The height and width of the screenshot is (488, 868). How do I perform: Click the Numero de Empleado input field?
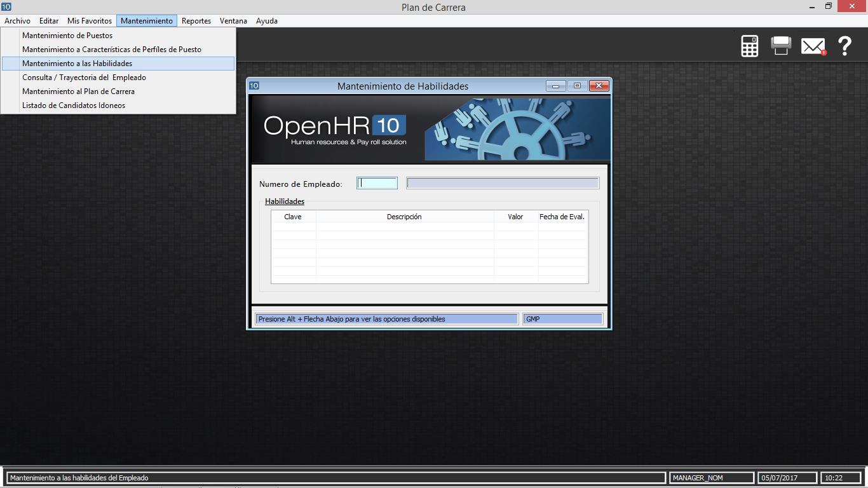pos(377,183)
